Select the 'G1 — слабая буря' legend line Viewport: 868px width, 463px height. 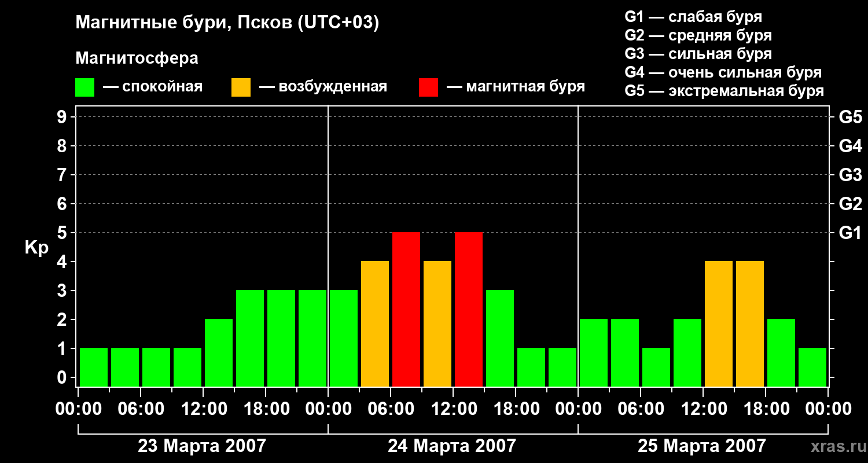693,17
